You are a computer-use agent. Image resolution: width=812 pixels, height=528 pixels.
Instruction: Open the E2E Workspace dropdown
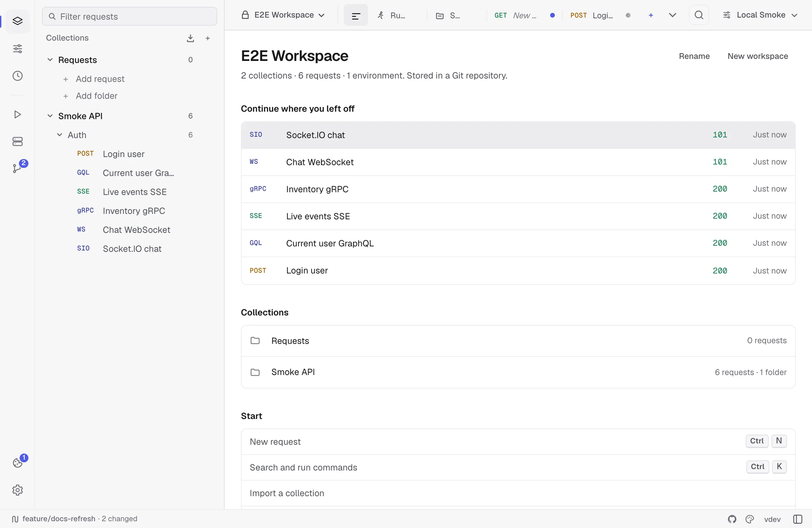(x=283, y=15)
